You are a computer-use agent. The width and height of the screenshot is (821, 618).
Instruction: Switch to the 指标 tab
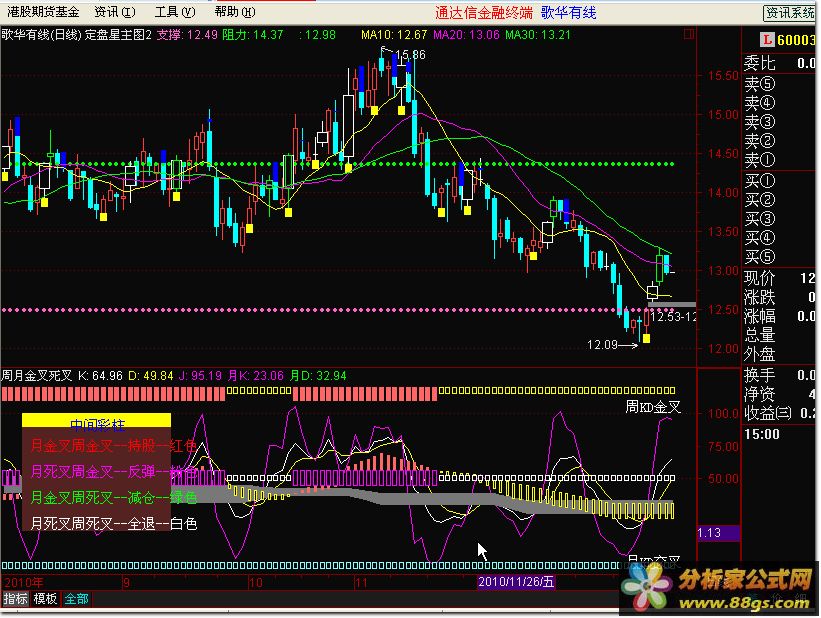(15, 599)
